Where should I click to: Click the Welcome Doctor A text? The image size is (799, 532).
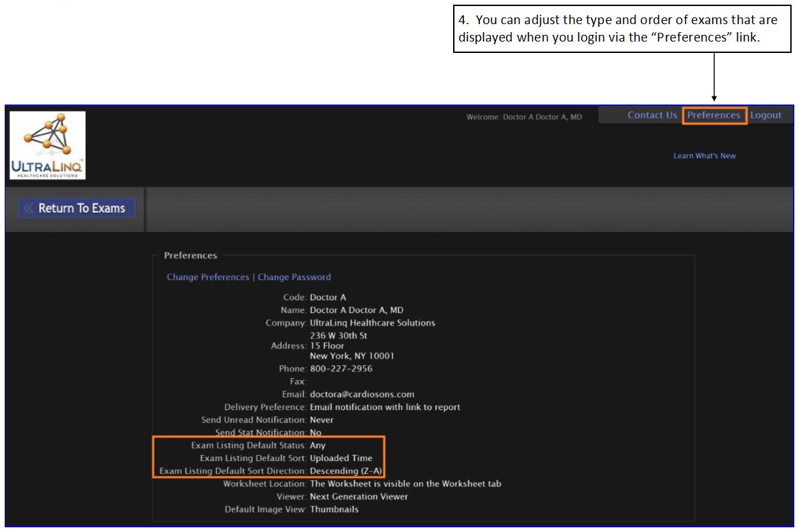pyautogui.click(x=524, y=117)
